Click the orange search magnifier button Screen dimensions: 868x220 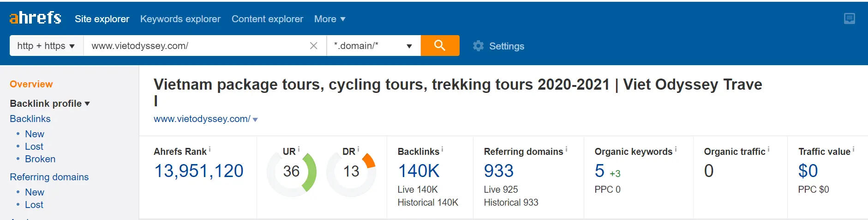coord(440,45)
